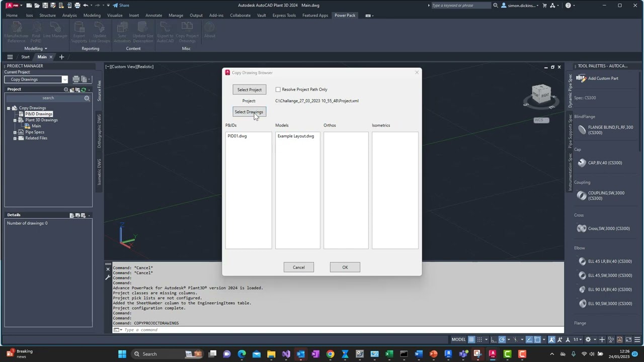Select ELL 90 LR,BV,40 palette tool

click(605, 290)
